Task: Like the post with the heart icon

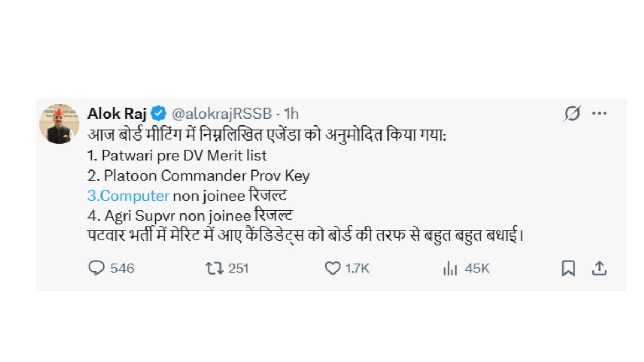Action: coord(333,268)
